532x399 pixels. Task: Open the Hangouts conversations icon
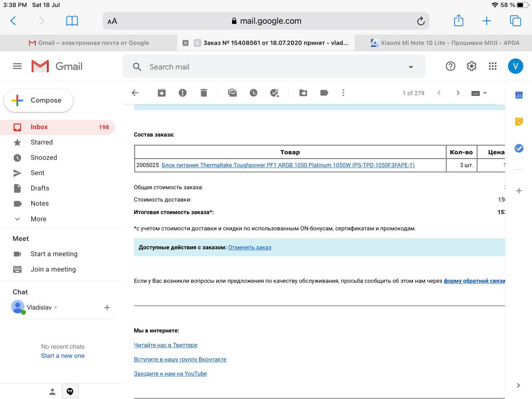point(70,392)
